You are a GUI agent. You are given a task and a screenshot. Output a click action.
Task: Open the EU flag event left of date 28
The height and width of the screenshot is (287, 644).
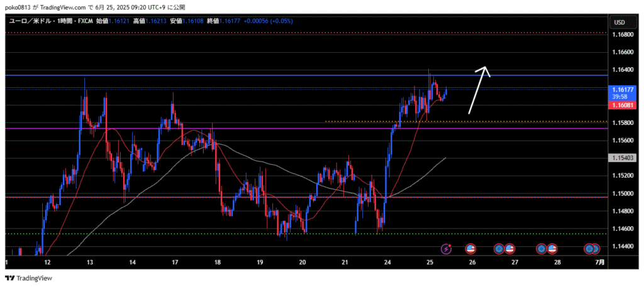[542, 249]
